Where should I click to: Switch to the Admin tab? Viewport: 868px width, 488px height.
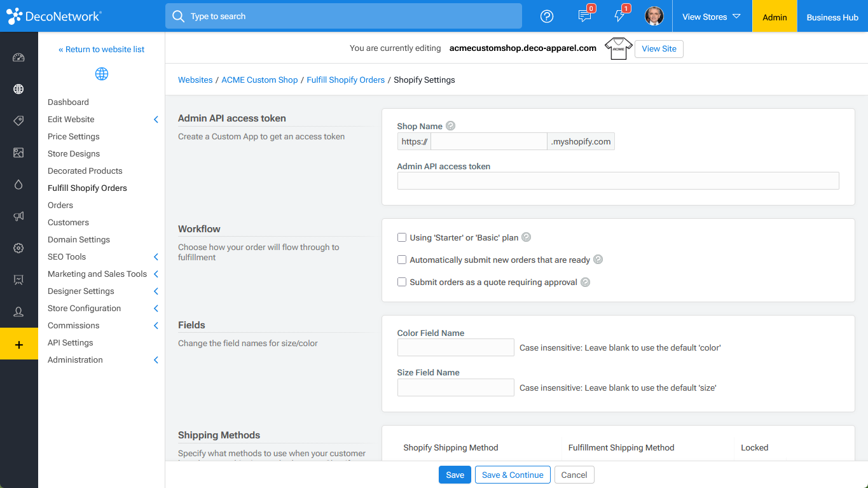click(775, 17)
